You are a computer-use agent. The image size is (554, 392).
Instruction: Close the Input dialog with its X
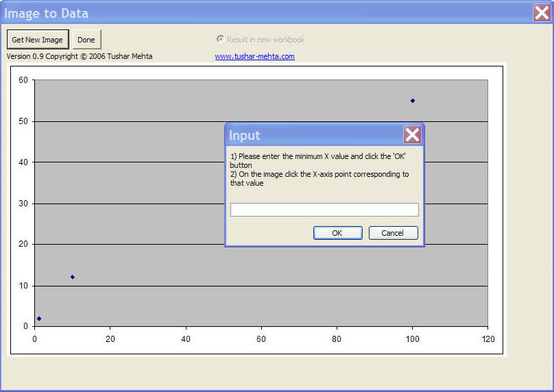pyautogui.click(x=412, y=135)
